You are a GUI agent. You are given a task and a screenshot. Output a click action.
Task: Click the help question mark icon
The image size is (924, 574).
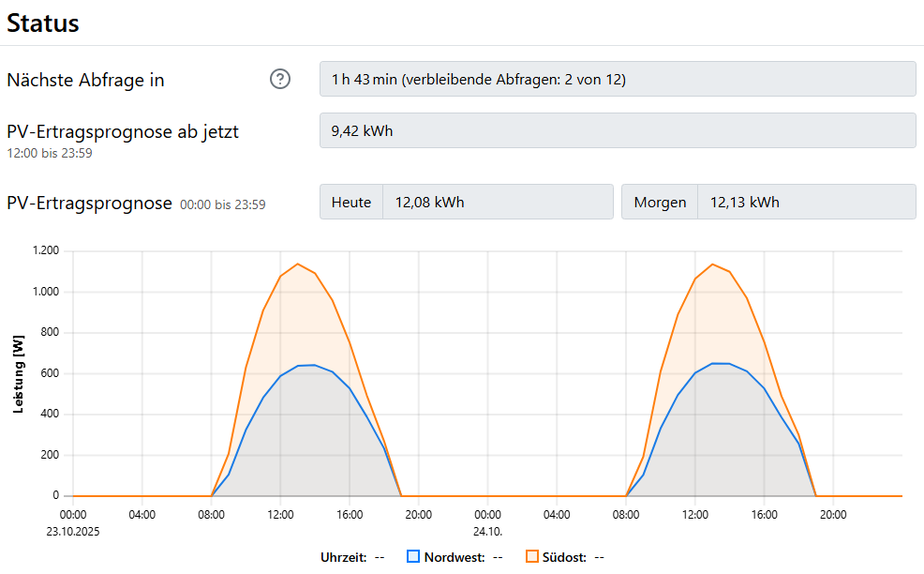(279, 80)
